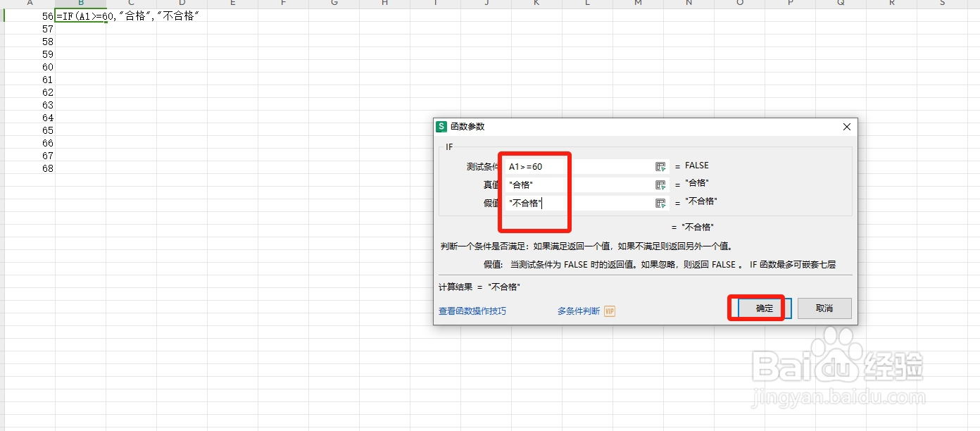This screenshot has height=431, width=980.
Task: Select the cell containing 58
Action: pyautogui.click(x=30, y=42)
